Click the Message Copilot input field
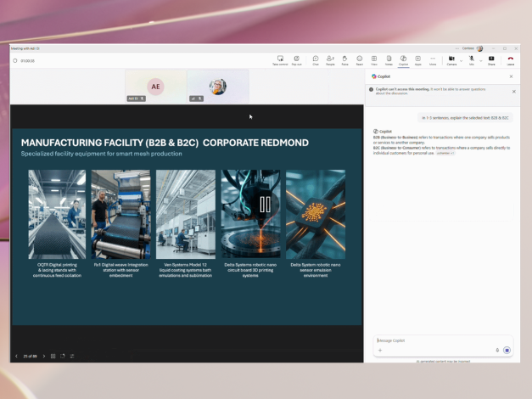532x399 pixels. (443, 340)
